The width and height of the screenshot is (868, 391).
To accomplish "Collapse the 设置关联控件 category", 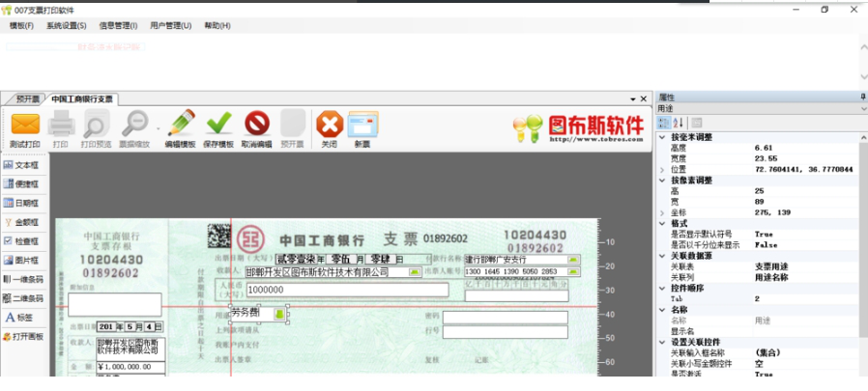I will point(662,343).
